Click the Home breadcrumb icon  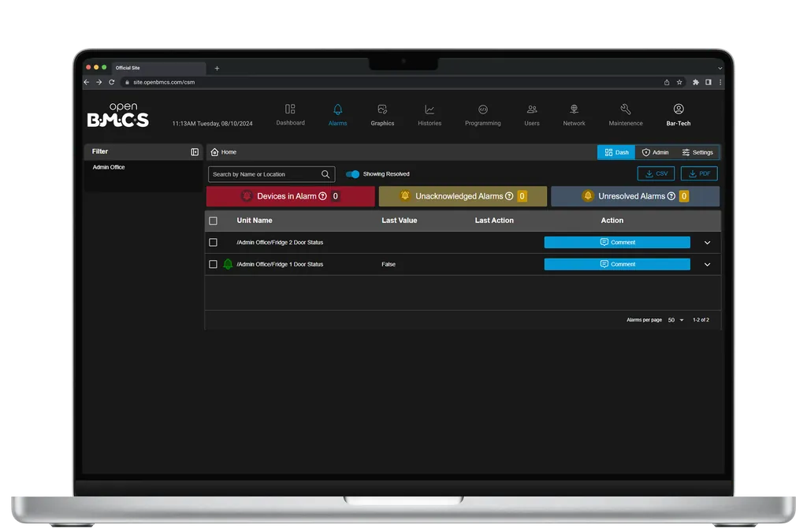click(214, 152)
